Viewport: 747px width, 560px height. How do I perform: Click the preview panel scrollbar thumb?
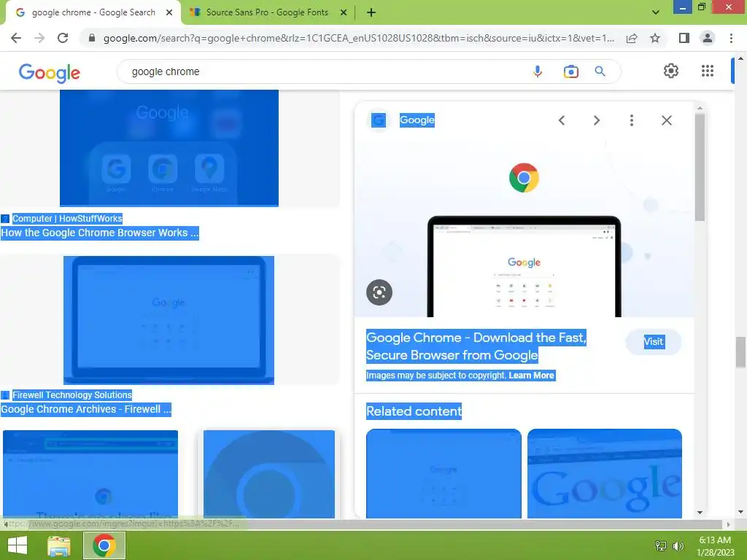(x=700, y=167)
